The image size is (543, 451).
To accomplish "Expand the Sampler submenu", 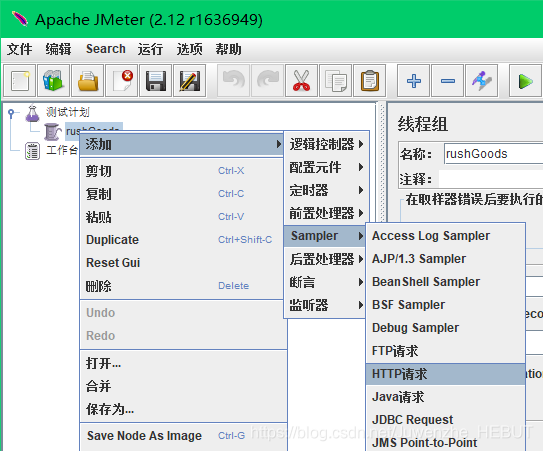I will click(x=325, y=236).
